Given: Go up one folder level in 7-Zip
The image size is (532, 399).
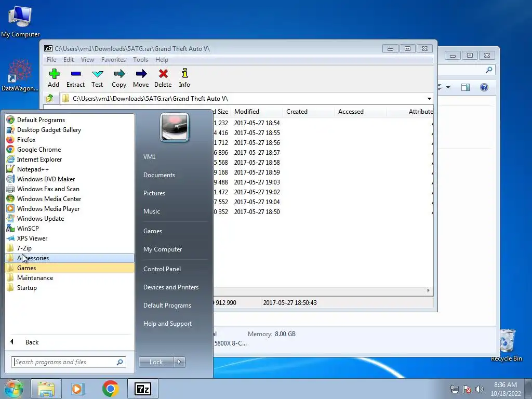Looking at the screenshot, I should [50, 98].
